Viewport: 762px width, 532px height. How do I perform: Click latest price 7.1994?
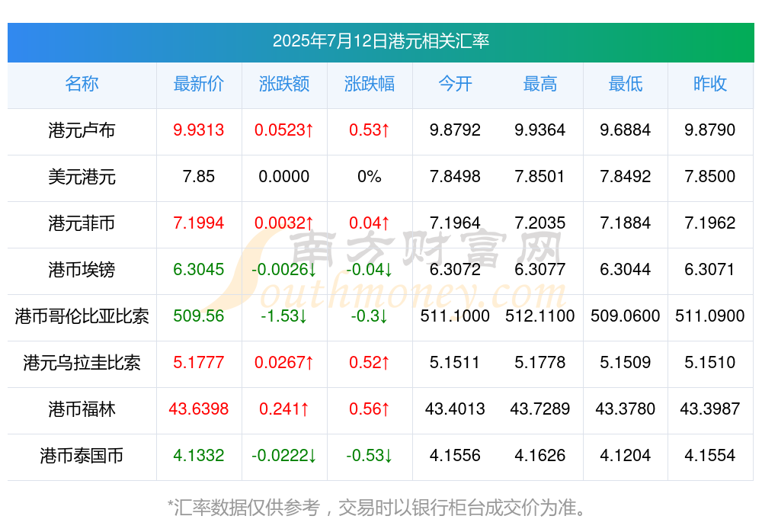click(x=199, y=223)
